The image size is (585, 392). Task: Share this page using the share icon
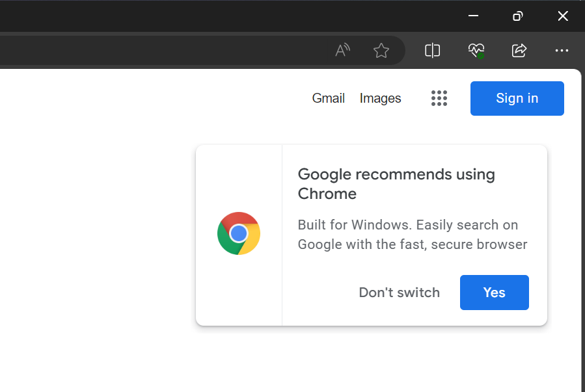click(x=519, y=50)
